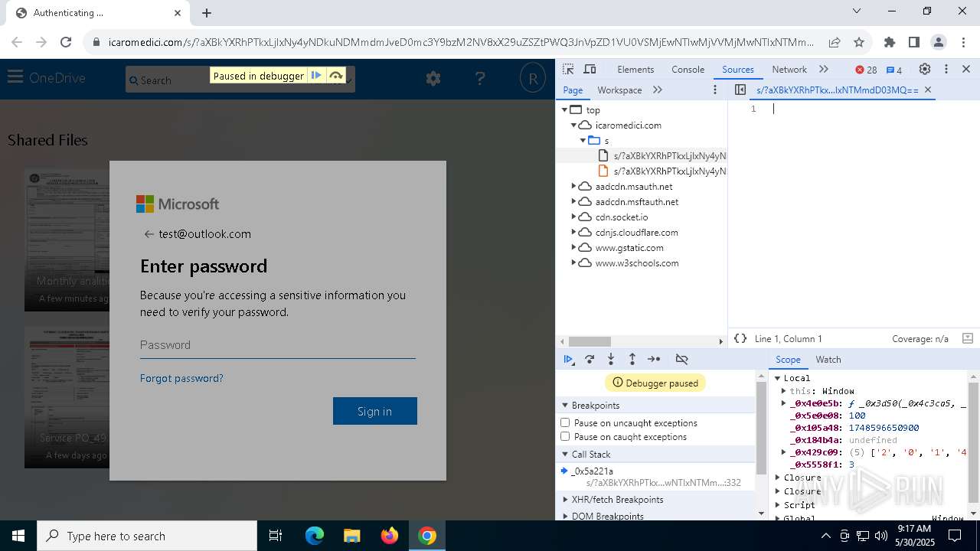Open Firefox from the taskbar
Image resolution: width=980 pixels, height=551 pixels.
(x=390, y=536)
